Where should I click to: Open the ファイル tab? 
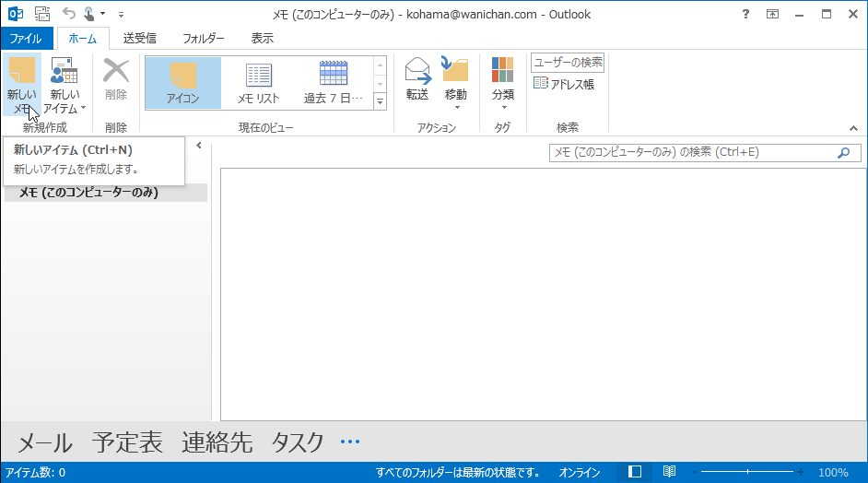(26, 39)
